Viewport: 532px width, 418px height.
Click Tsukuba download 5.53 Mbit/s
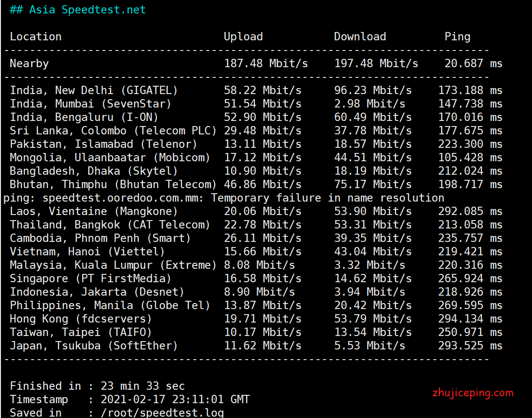370,346
